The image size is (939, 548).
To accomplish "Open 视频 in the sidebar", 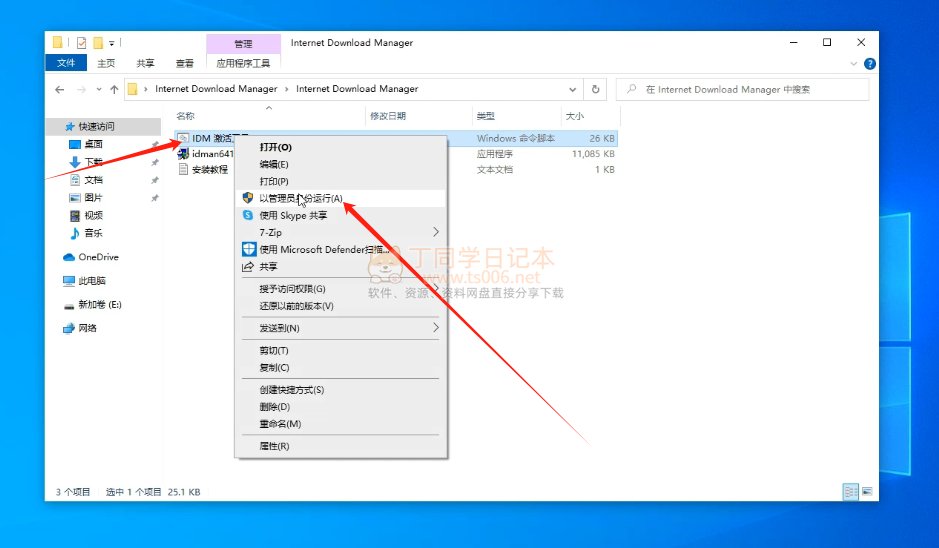I will pyautogui.click(x=93, y=216).
